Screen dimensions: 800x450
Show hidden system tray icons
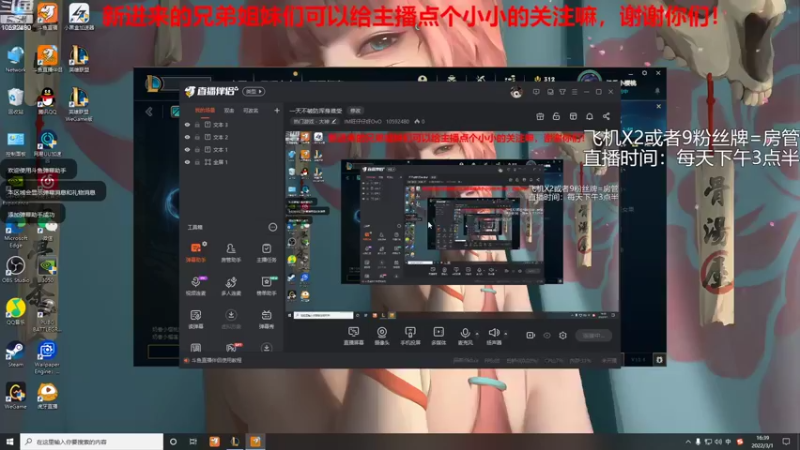[x=688, y=441]
